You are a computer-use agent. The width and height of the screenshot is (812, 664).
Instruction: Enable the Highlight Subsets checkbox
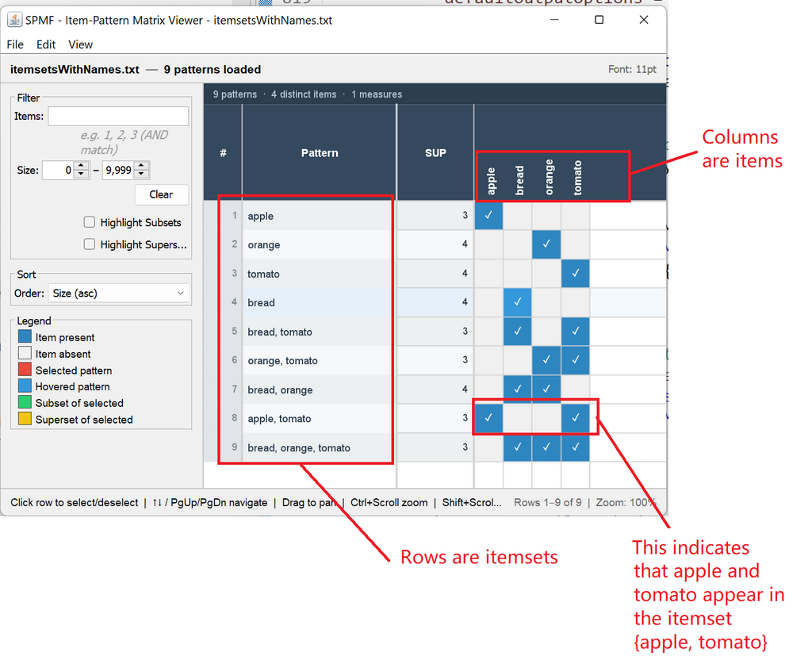pos(90,223)
